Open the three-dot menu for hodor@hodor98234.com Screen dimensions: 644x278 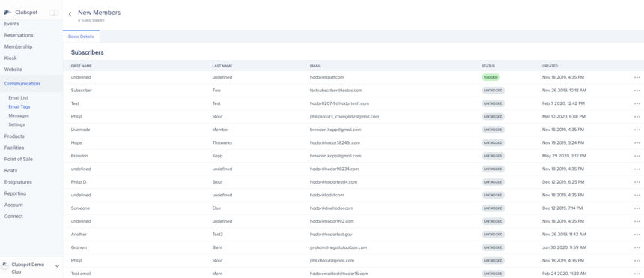[x=637, y=169]
